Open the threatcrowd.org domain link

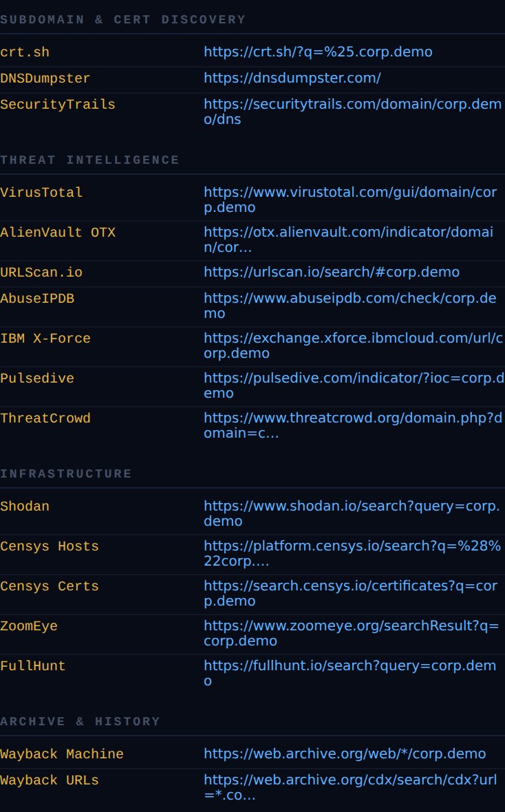pos(353,425)
